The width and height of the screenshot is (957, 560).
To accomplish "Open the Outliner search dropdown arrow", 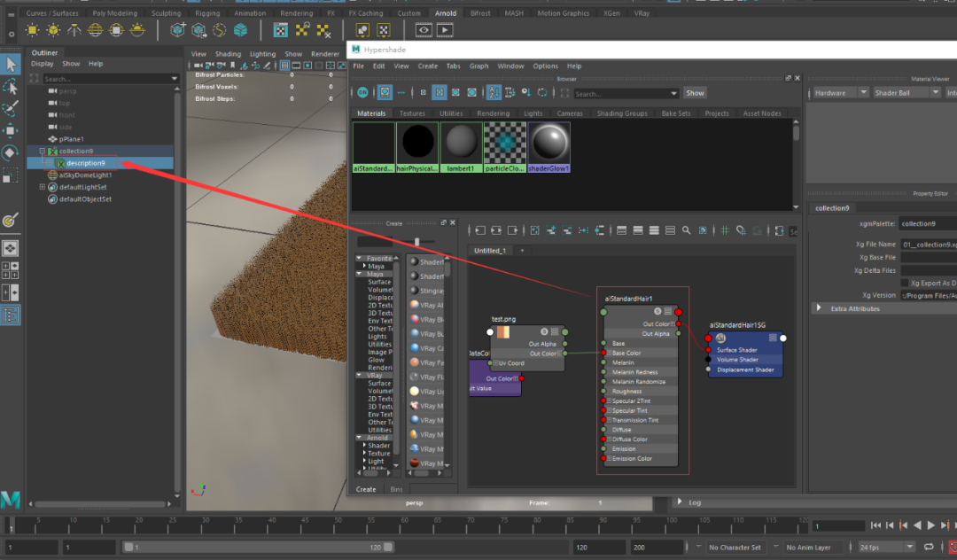I will point(175,79).
